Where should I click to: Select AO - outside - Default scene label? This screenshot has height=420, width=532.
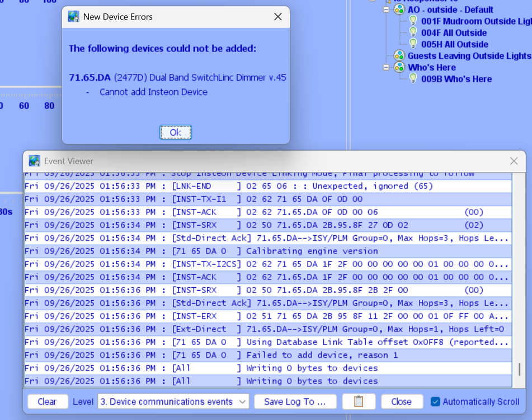450,10
